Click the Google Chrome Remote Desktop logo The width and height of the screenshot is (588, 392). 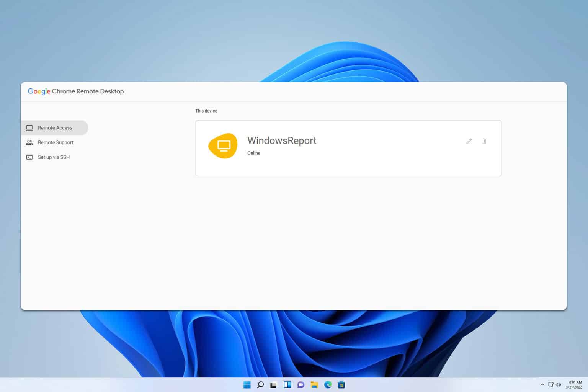click(x=76, y=91)
